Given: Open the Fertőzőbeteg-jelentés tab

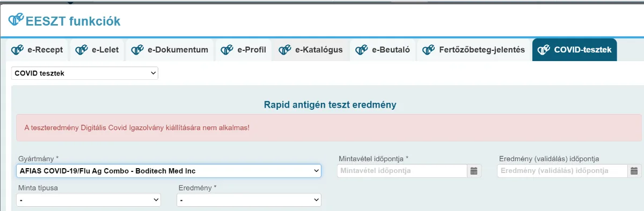Looking at the screenshot, I should click(474, 50).
